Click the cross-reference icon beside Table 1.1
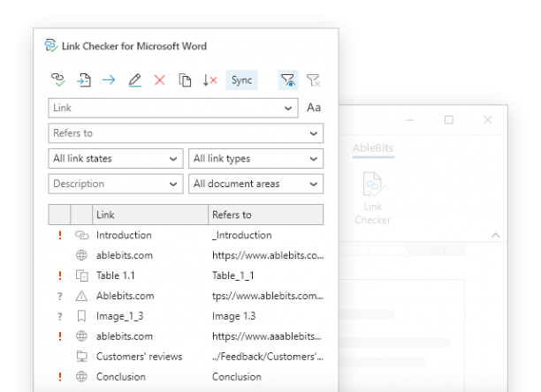This screenshot has width=541, height=392. [x=82, y=275]
